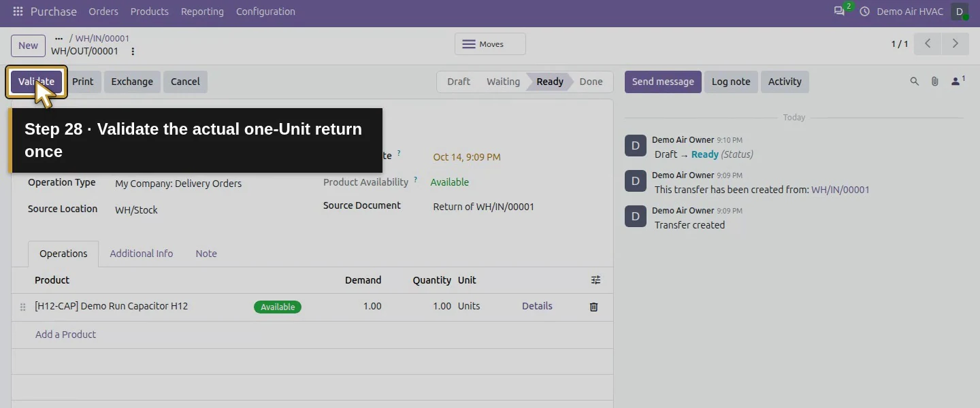
Task: Select the Waiting status stage
Action: [x=503, y=82]
